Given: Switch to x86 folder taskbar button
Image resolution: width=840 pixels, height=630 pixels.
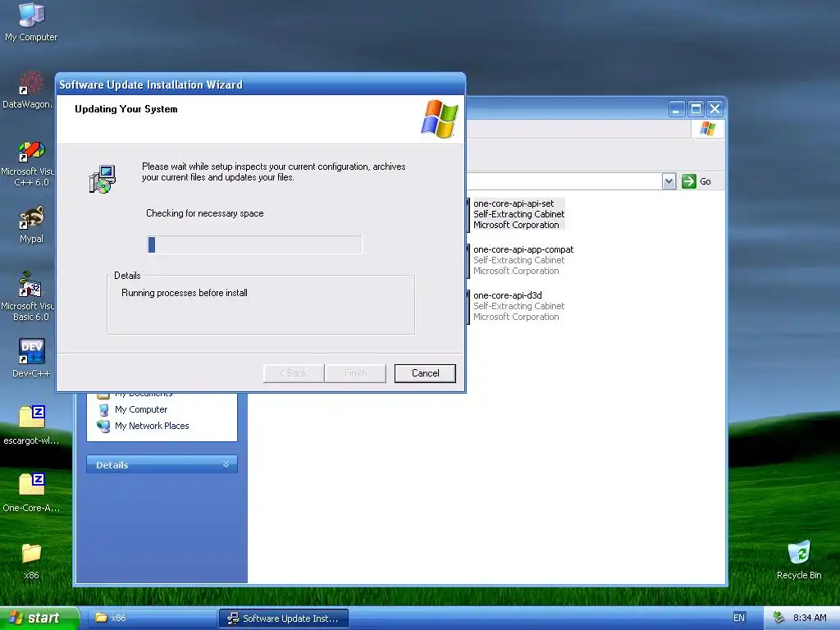Looking at the screenshot, I should [x=150, y=618].
